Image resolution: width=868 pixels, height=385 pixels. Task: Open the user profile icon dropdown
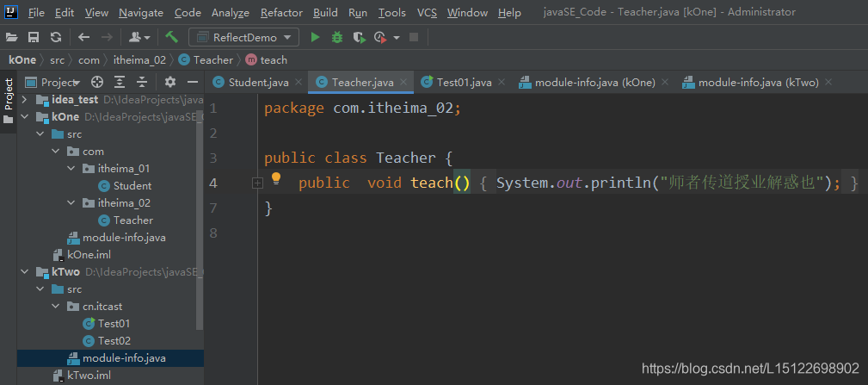(139, 37)
